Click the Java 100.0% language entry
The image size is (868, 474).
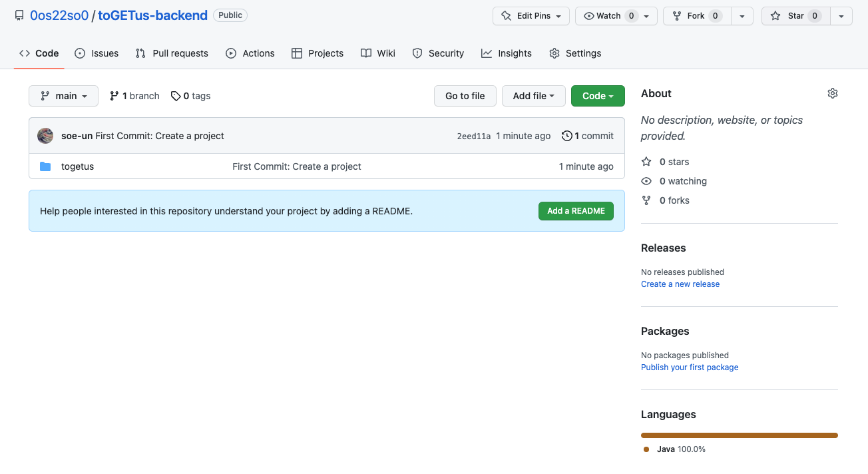pos(675,449)
